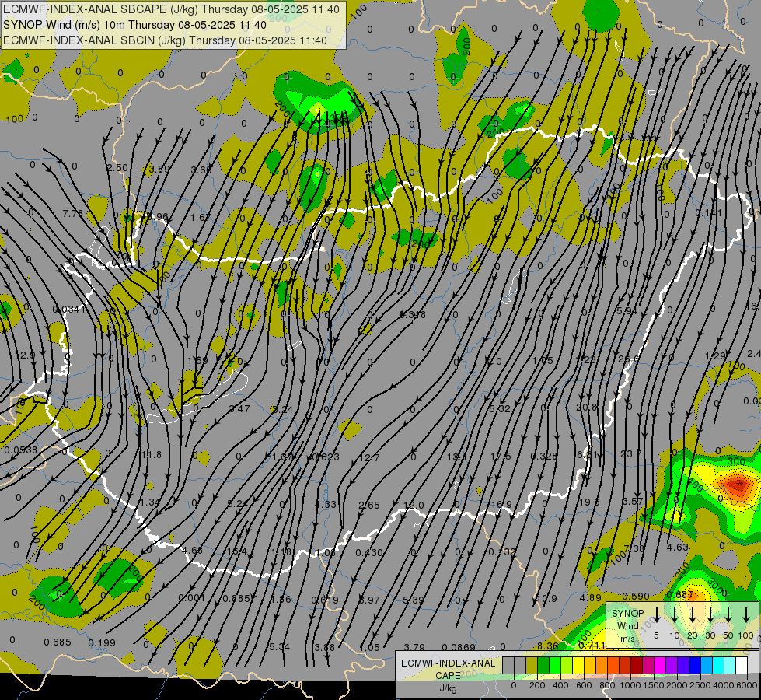This screenshot has width=761, height=700.
Task: Click the 10 m/s wind arrow in SYNOP legend
Action: point(675,615)
